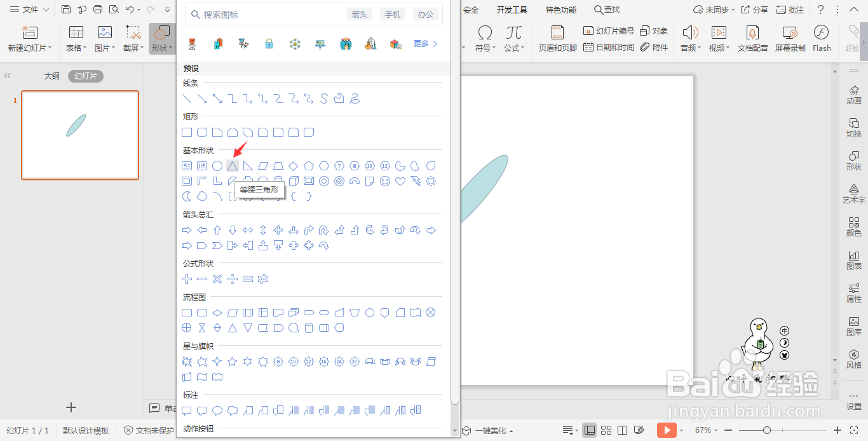Select the rectangular callout shape
Image resolution: width=868 pixels, height=441 pixels.
[x=187, y=410]
